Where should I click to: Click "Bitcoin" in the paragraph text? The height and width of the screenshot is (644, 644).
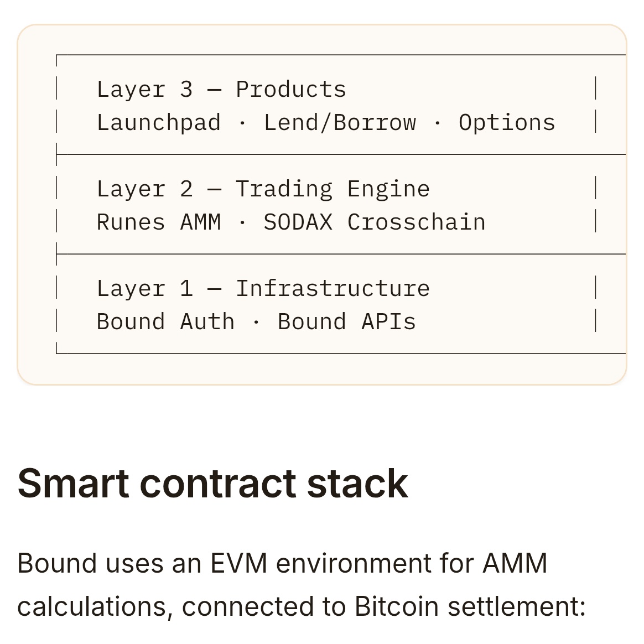[396, 606]
